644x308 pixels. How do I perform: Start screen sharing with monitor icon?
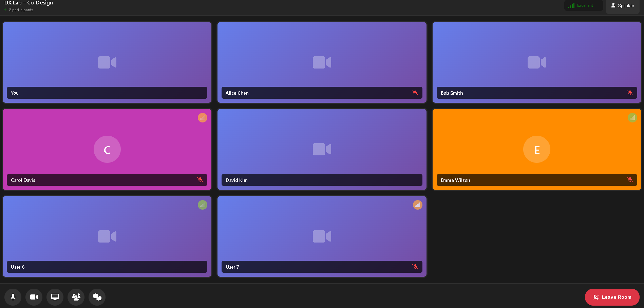55,297
